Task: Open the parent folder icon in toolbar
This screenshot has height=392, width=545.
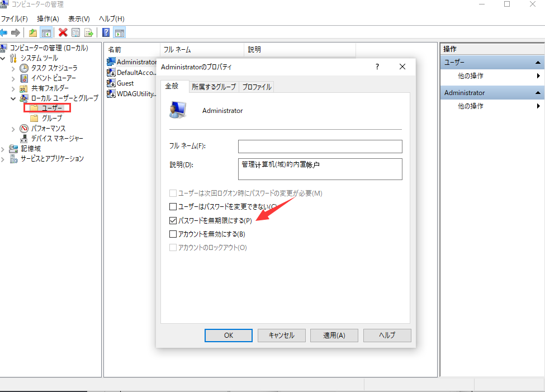Action: coord(32,32)
